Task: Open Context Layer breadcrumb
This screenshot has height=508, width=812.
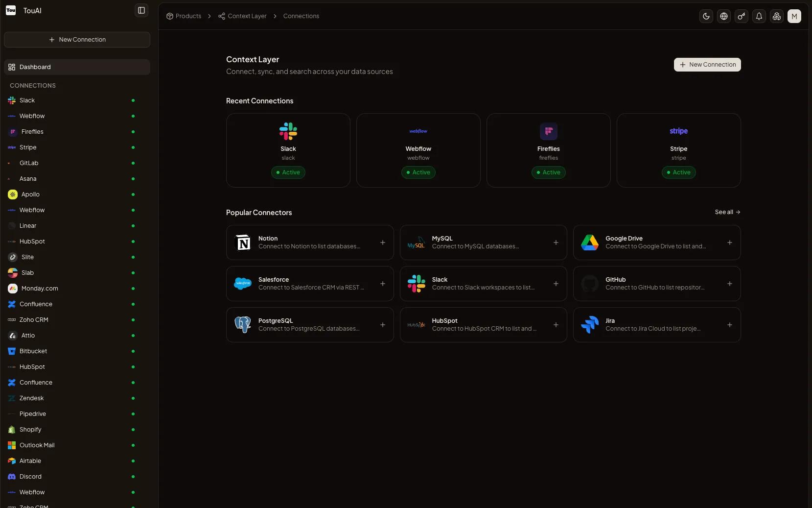Action: [x=247, y=16]
